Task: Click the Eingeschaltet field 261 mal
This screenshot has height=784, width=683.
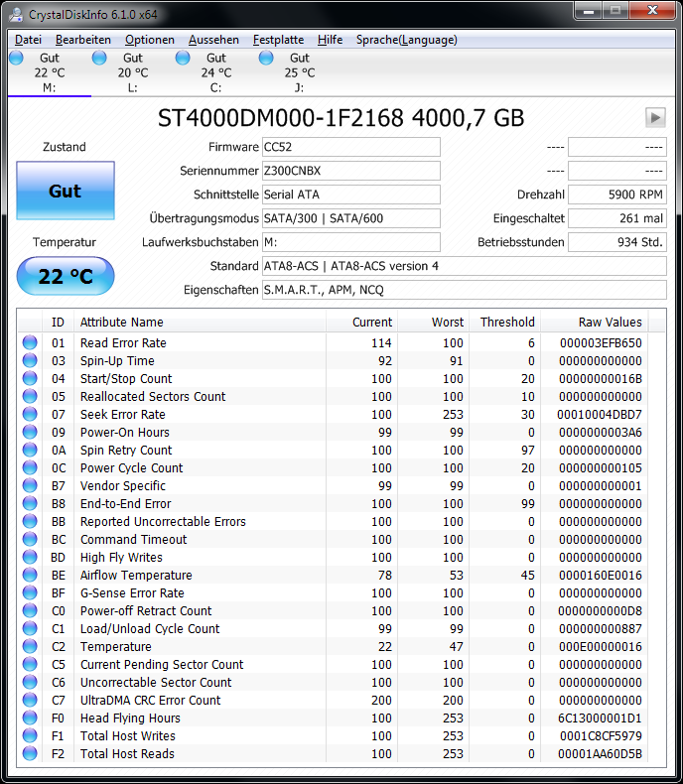Action: (617, 218)
